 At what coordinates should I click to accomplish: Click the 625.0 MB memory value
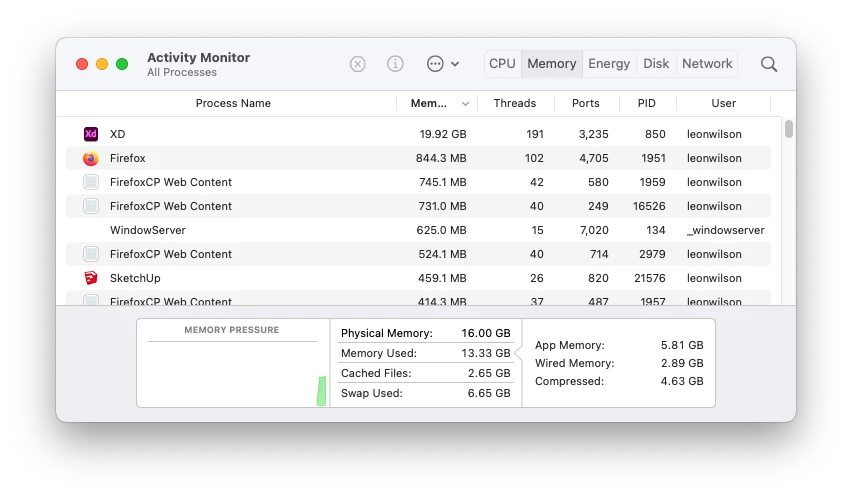coord(441,230)
